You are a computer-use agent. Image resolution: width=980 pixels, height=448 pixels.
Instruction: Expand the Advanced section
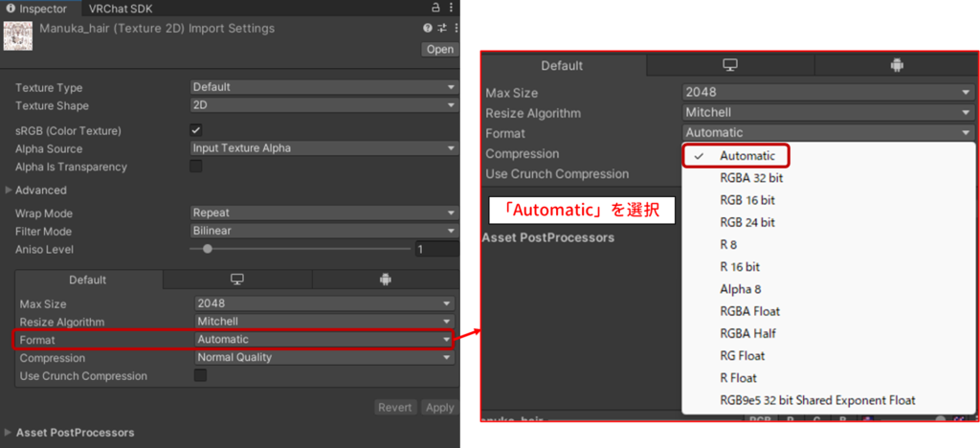(x=10, y=190)
